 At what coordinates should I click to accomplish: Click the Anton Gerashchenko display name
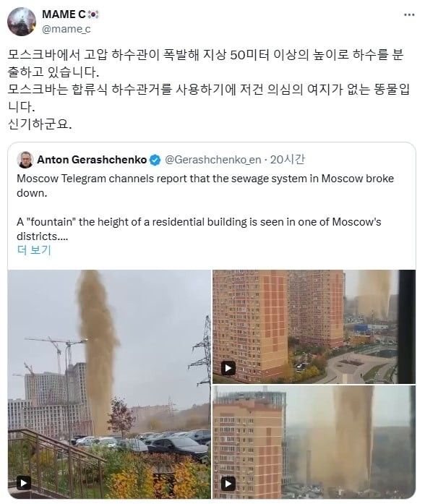point(92,160)
